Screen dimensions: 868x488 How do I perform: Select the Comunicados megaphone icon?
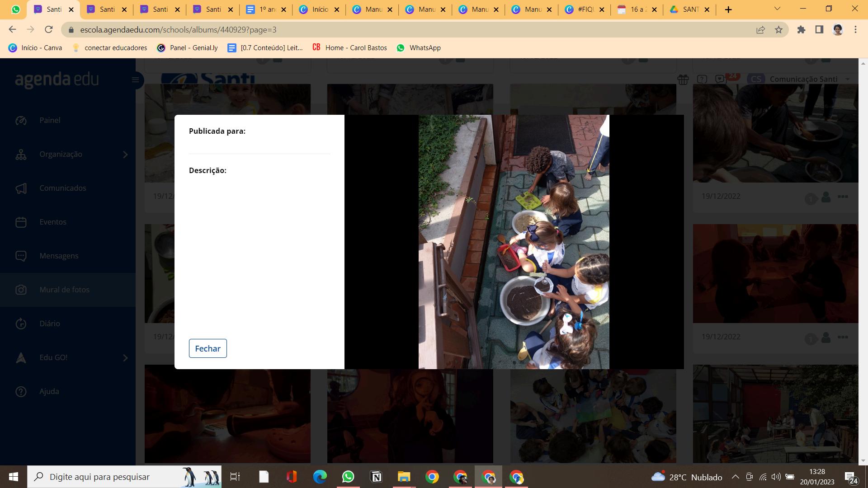21,188
